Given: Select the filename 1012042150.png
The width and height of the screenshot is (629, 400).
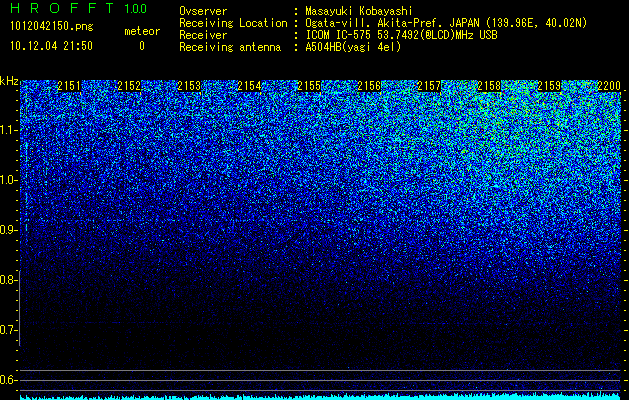Looking at the screenshot, I should click(52, 27).
